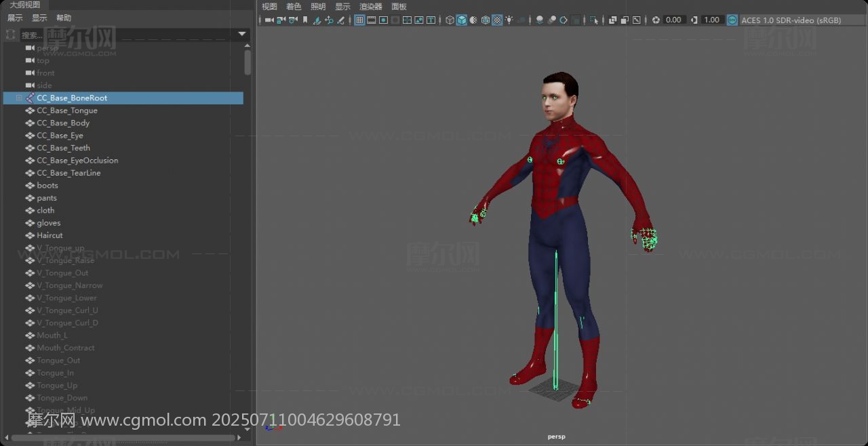
Task: Toggle the Textured display checker icon
Action: coord(497,20)
